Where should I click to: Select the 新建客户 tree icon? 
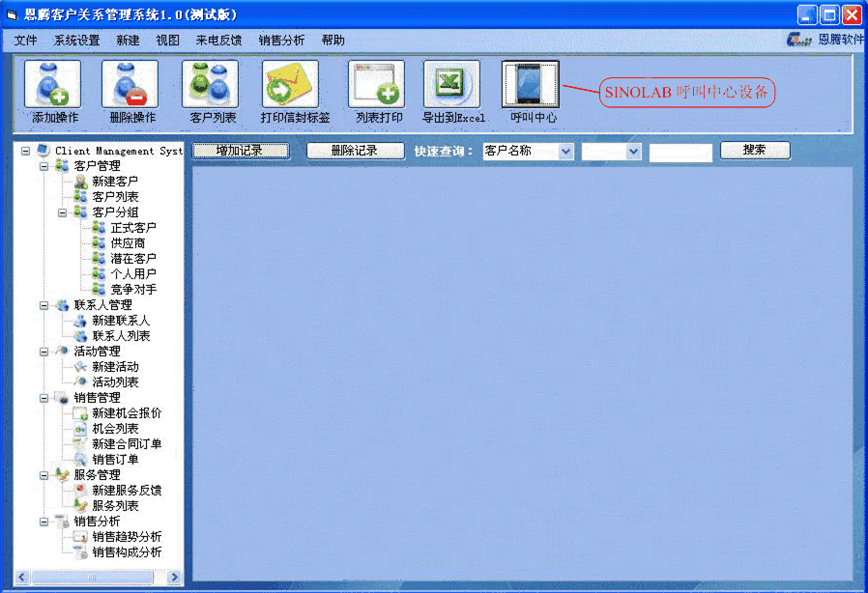pos(81,182)
